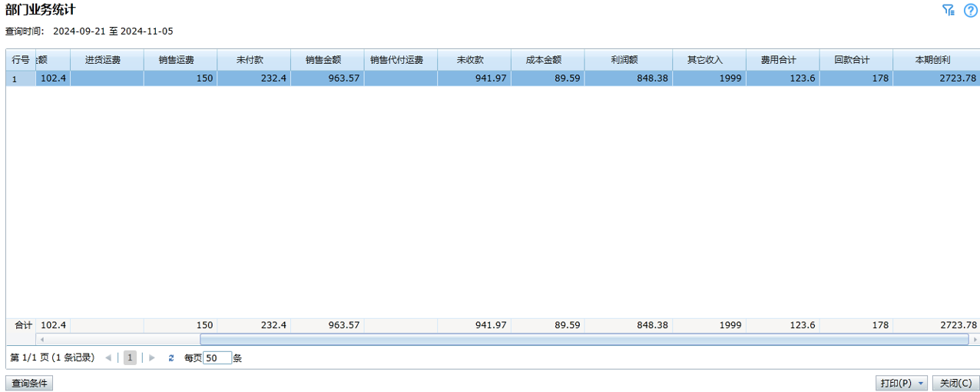Open the filter settings icon
This screenshot has width=980, height=392.
tap(948, 10)
